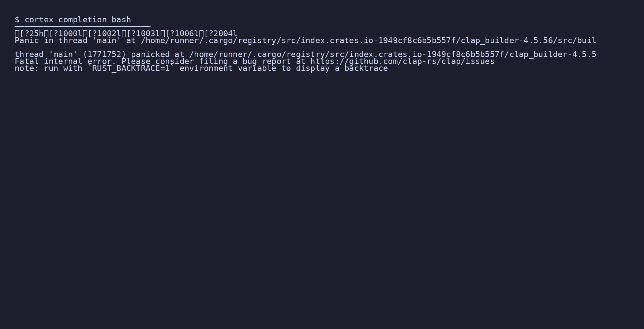Screen dimensions: 644x329
Task: Click 'index.crates.io' in the Panic line
Action: [x=337, y=41]
